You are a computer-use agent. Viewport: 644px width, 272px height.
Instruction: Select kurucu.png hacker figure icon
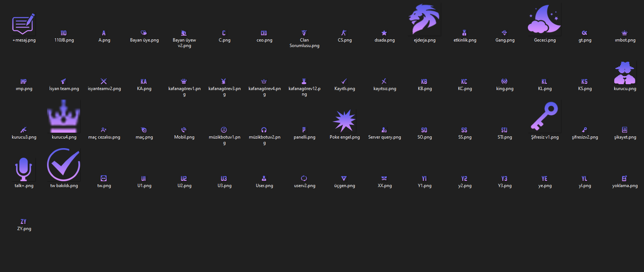point(625,73)
